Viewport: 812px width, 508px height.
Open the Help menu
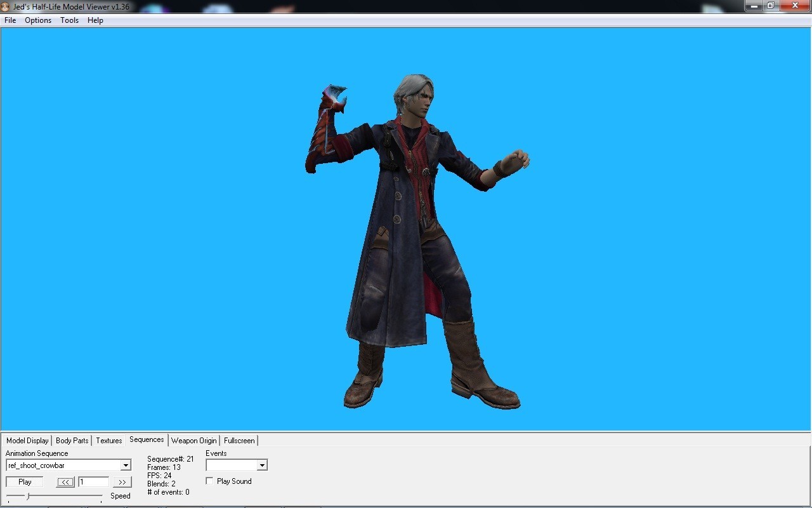[95, 20]
